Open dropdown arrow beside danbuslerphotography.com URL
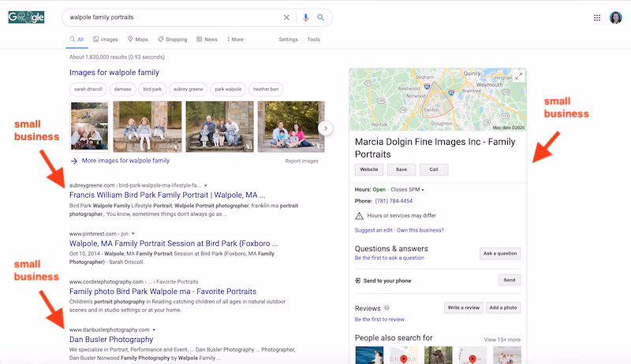The width and height of the screenshot is (631, 364). click(155, 329)
